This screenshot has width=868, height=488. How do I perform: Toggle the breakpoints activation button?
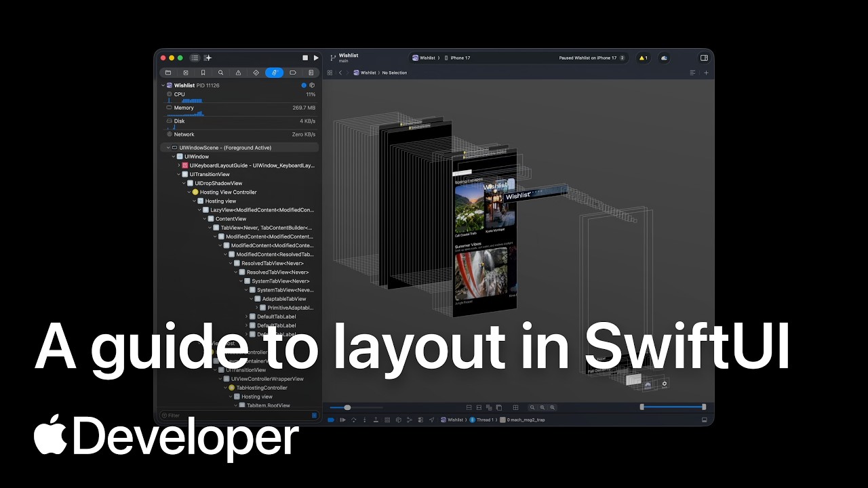click(x=331, y=420)
